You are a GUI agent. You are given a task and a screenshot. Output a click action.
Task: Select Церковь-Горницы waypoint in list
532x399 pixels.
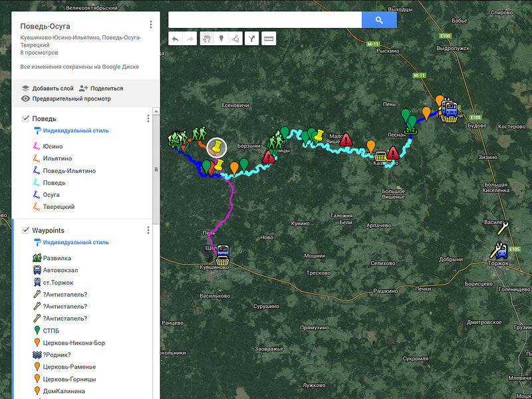(x=69, y=379)
